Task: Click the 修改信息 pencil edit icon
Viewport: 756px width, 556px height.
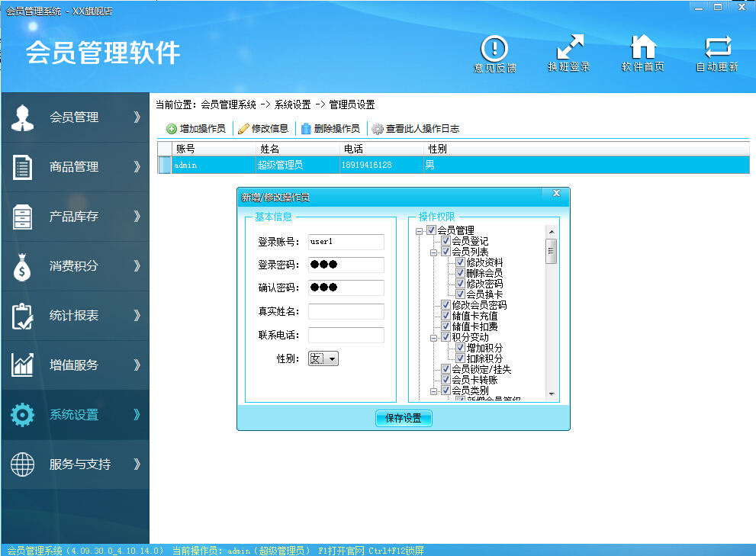Action: (x=243, y=129)
